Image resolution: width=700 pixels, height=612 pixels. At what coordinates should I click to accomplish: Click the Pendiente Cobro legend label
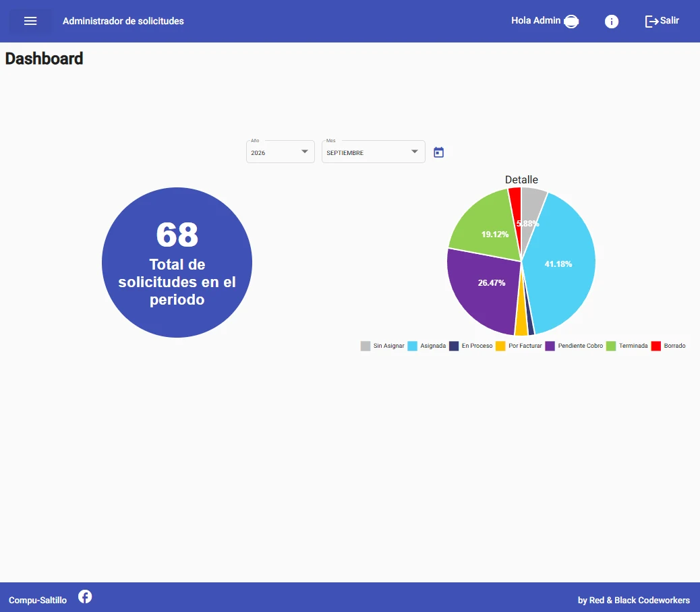[581, 346]
